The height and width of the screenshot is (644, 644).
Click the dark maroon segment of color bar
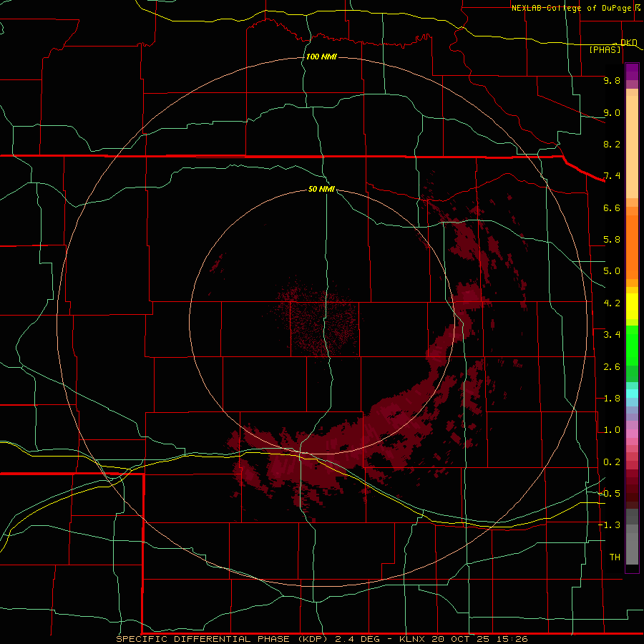point(632,489)
